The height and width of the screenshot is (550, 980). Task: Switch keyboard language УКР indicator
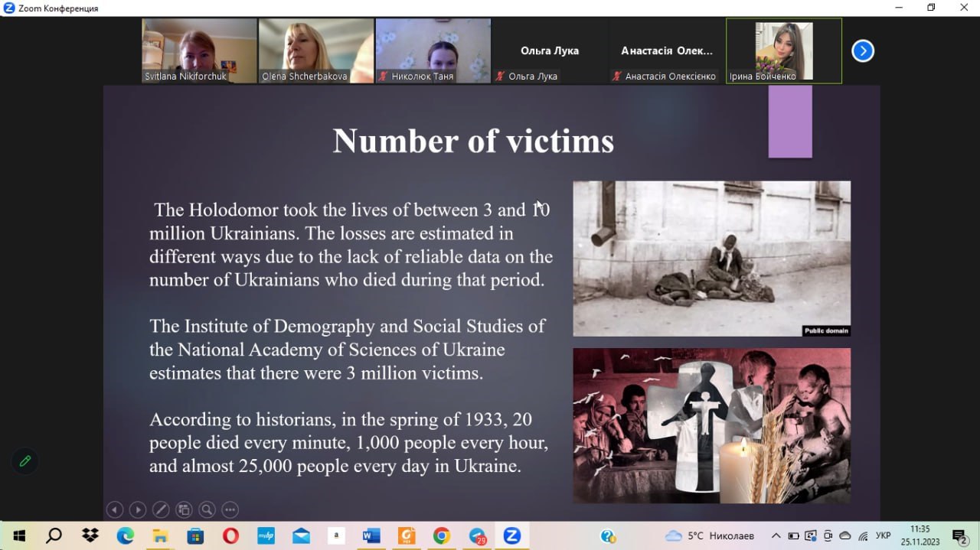pos(883,536)
